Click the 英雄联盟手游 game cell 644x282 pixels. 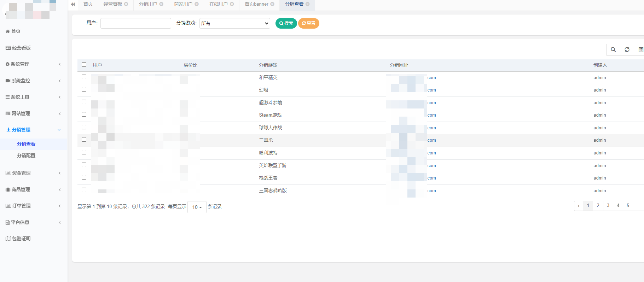(273, 165)
